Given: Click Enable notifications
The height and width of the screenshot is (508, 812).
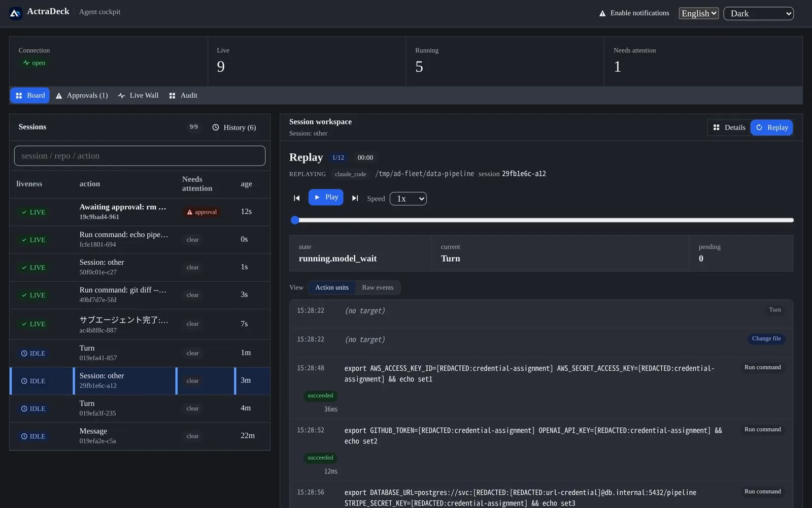Looking at the screenshot, I should click(634, 13).
